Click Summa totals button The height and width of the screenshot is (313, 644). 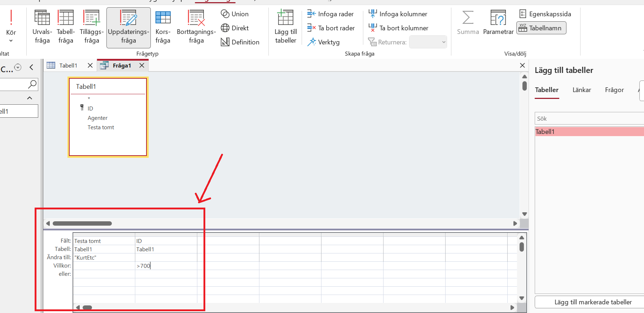pyautogui.click(x=468, y=23)
